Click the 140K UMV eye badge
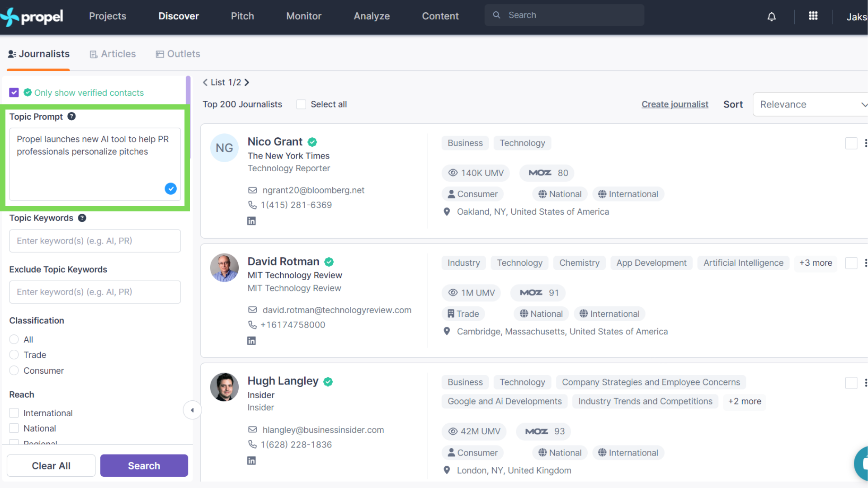 [x=476, y=173]
